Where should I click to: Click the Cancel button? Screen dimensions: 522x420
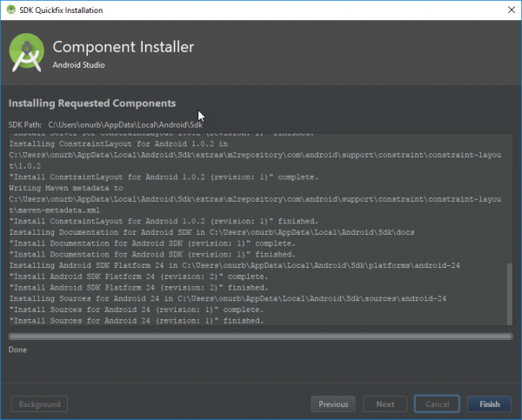(437, 404)
